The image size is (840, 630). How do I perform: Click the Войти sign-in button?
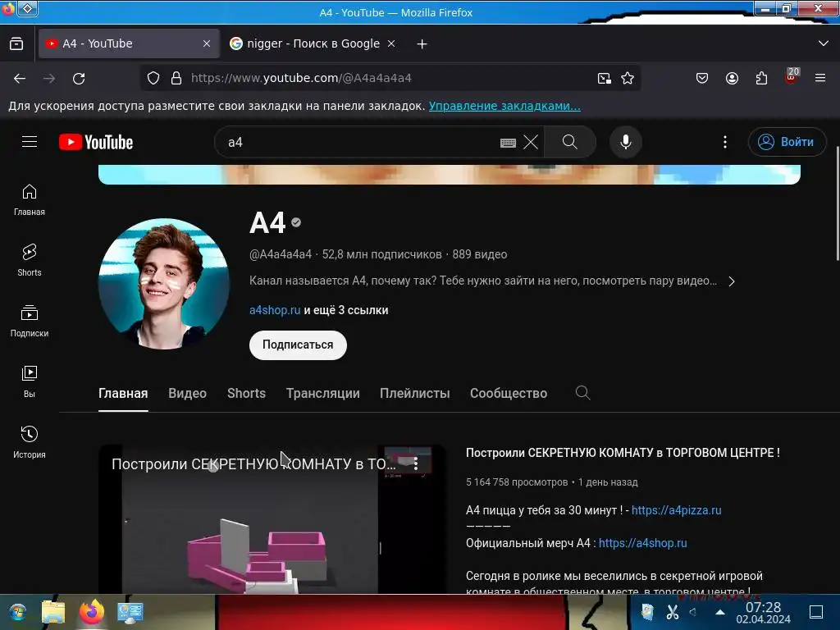787,142
